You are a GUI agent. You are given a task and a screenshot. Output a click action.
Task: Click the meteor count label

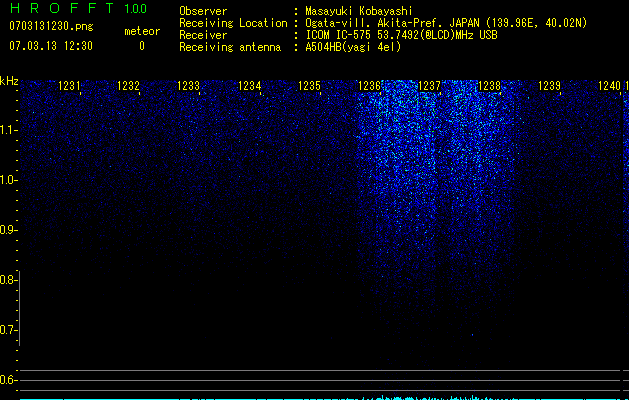[142, 31]
